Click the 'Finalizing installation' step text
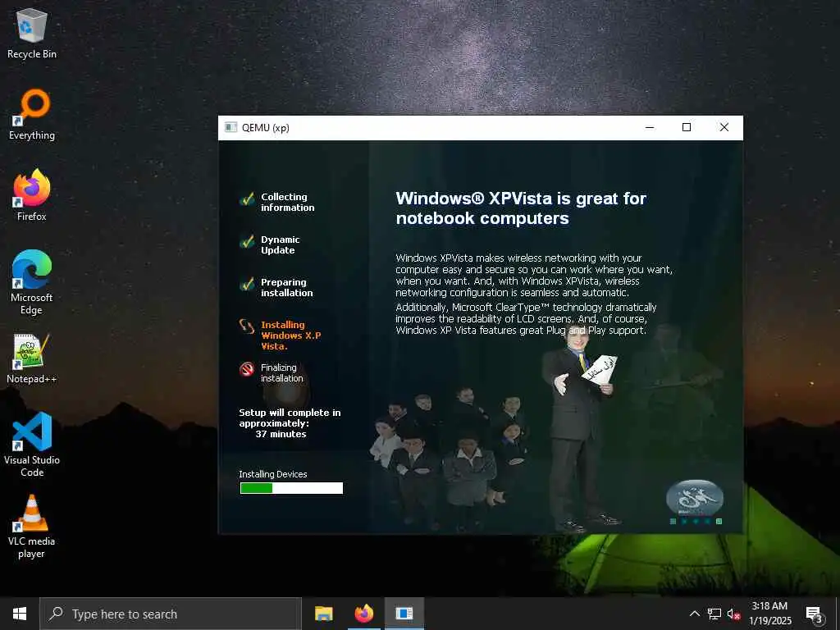 tap(282, 373)
